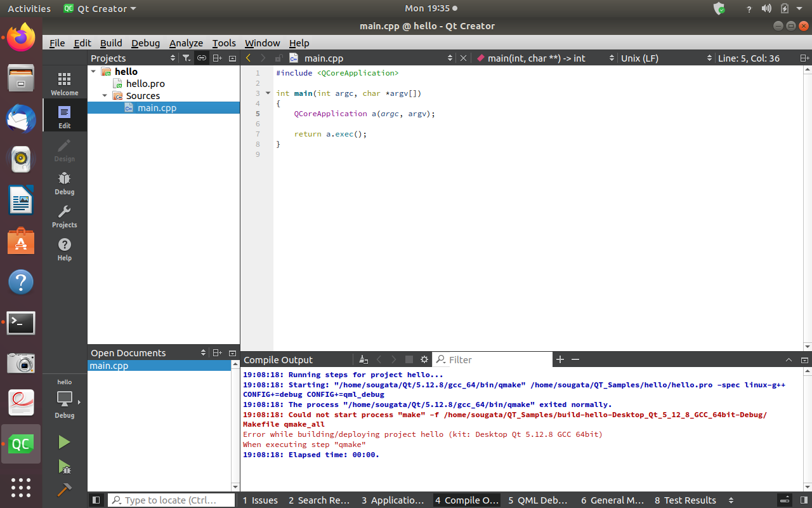Open main function symbol dropdown
This screenshot has height=508, width=812.
tap(545, 58)
